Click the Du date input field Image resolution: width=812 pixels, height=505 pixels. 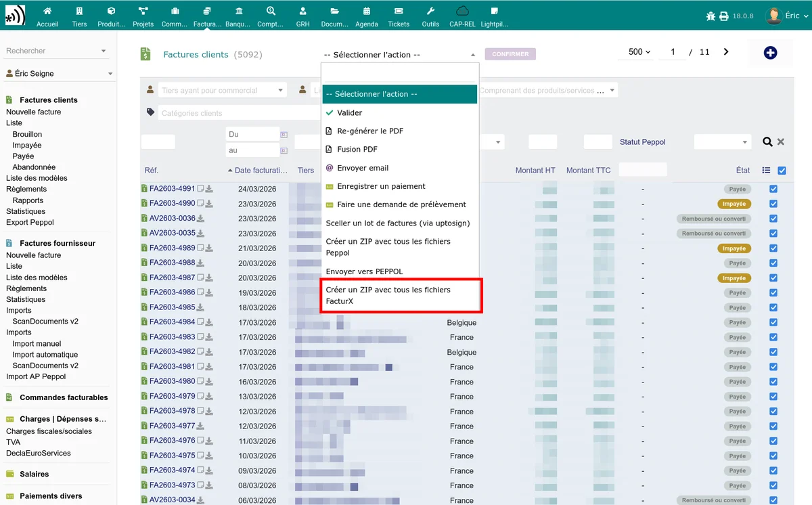click(252, 135)
